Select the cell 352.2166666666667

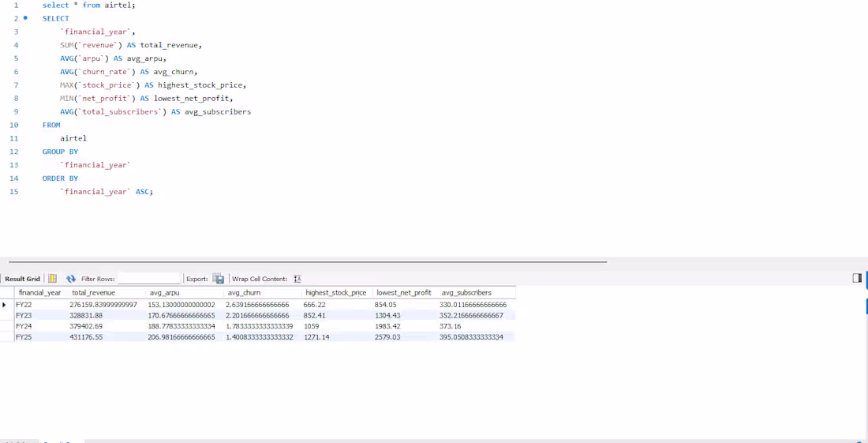point(477,316)
